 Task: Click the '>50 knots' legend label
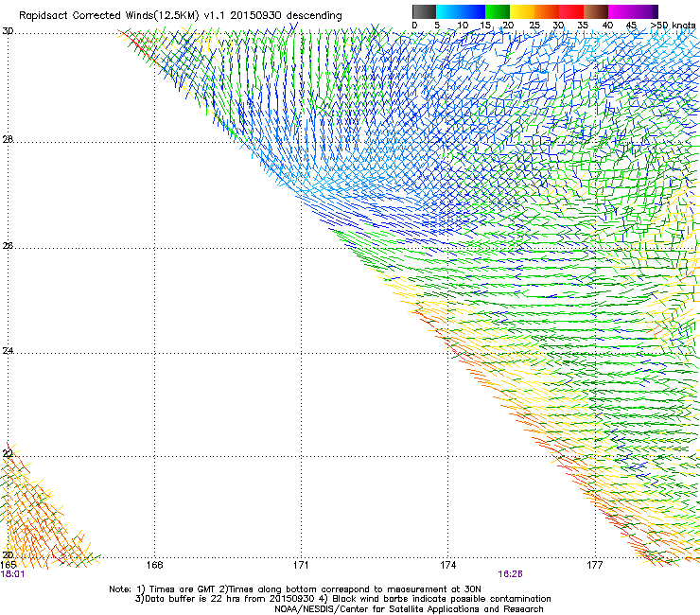click(673, 26)
